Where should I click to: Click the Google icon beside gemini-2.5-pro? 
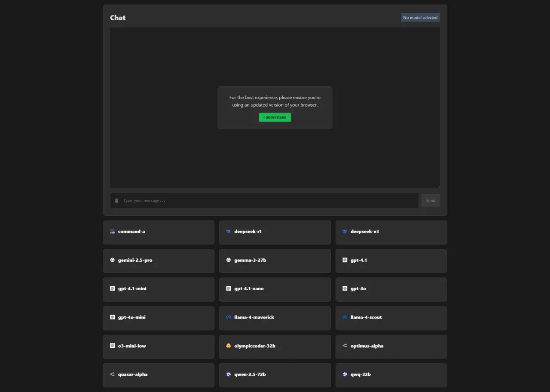pos(112,260)
